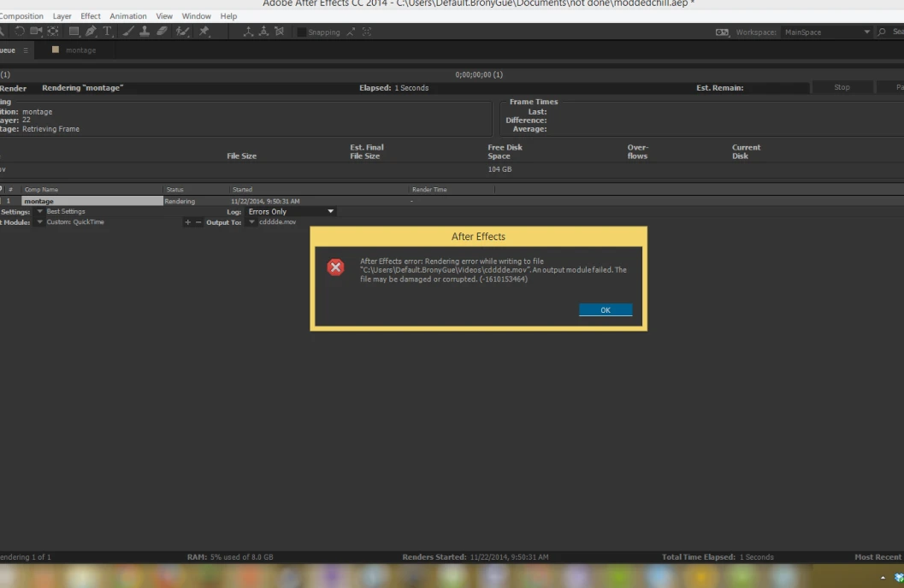Click the montage composition color label icon
The width and height of the screenshot is (904, 588).
(56, 50)
